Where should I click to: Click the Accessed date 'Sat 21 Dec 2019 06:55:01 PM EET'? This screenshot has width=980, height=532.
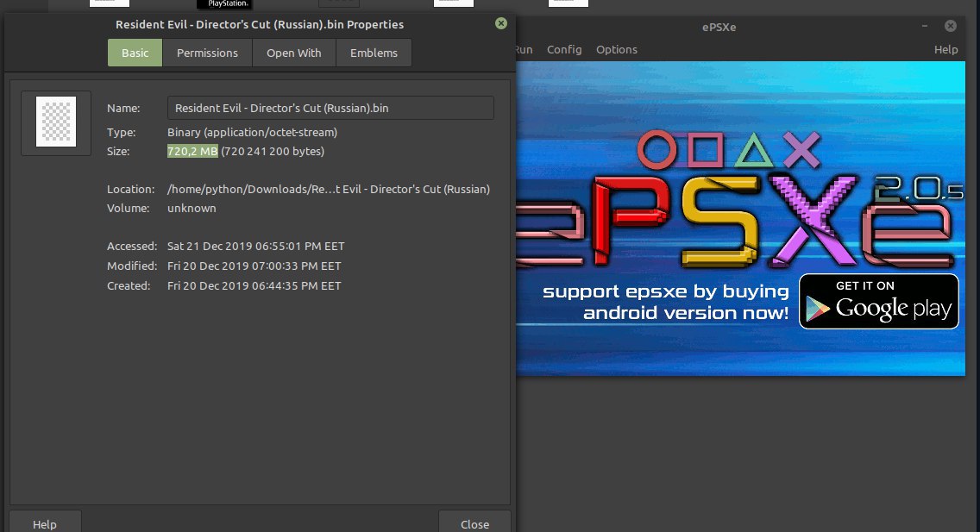pyautogui.click(x=255, y=246)
